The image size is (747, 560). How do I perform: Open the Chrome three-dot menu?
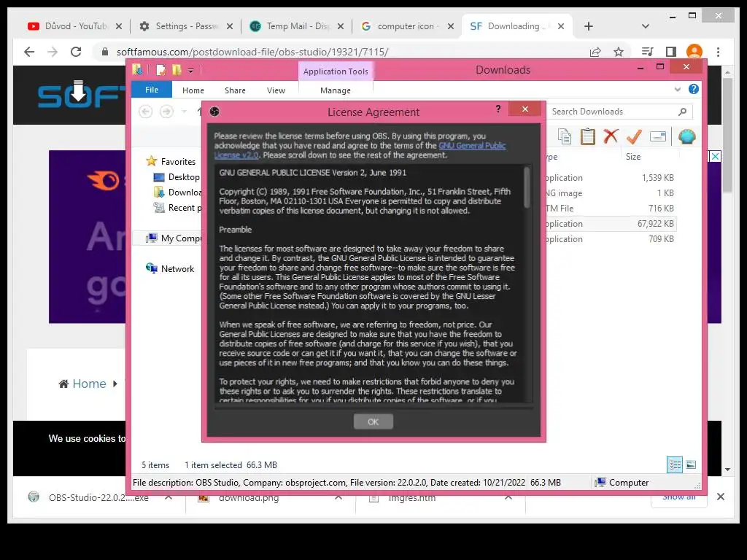point(718,52)
